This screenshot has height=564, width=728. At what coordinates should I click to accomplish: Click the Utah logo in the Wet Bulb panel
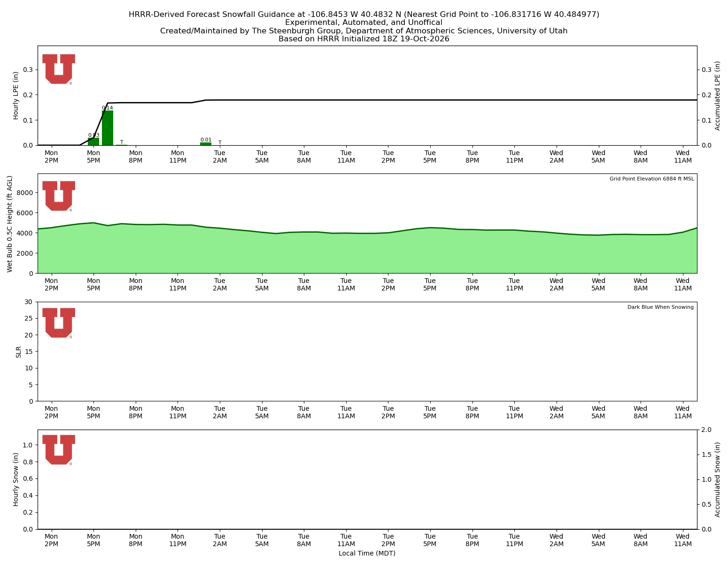pyautogui.click(x=59, y=196)
